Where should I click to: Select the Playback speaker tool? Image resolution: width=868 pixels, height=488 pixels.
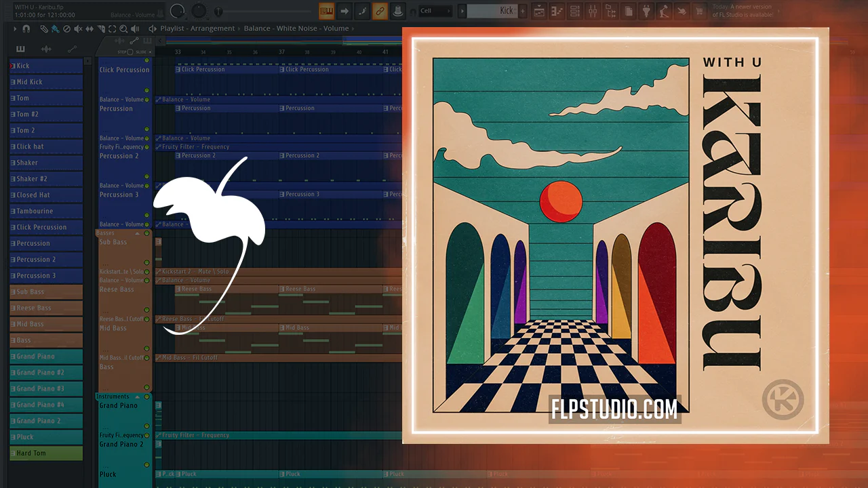pyautogui.click(x=135, y=29)
